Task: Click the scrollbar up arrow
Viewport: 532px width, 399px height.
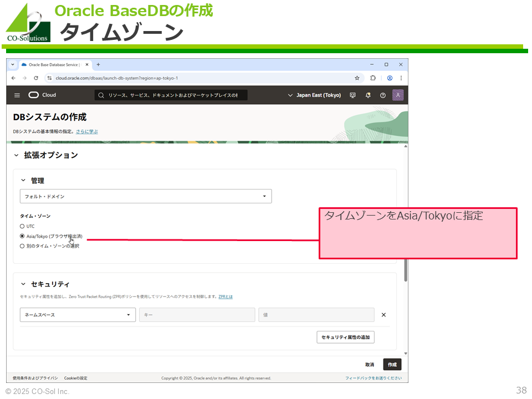Action: pos(406,146)
